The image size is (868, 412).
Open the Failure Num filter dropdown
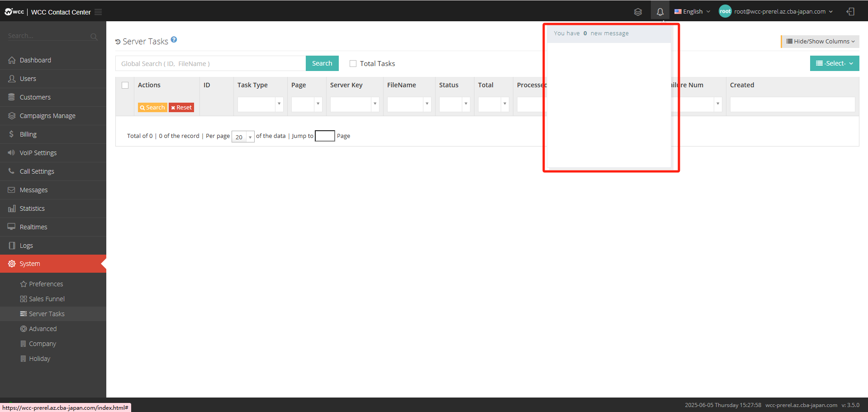coord(717,104)
